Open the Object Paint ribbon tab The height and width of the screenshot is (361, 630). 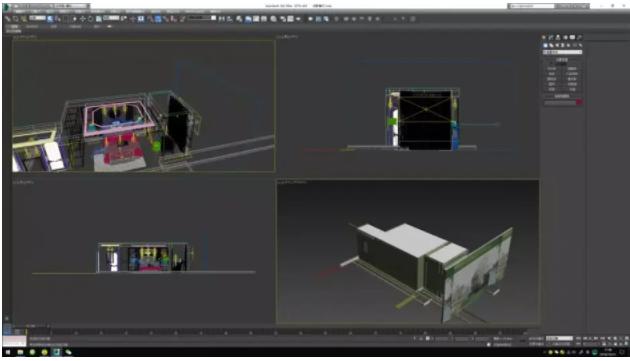pos(75,27)
